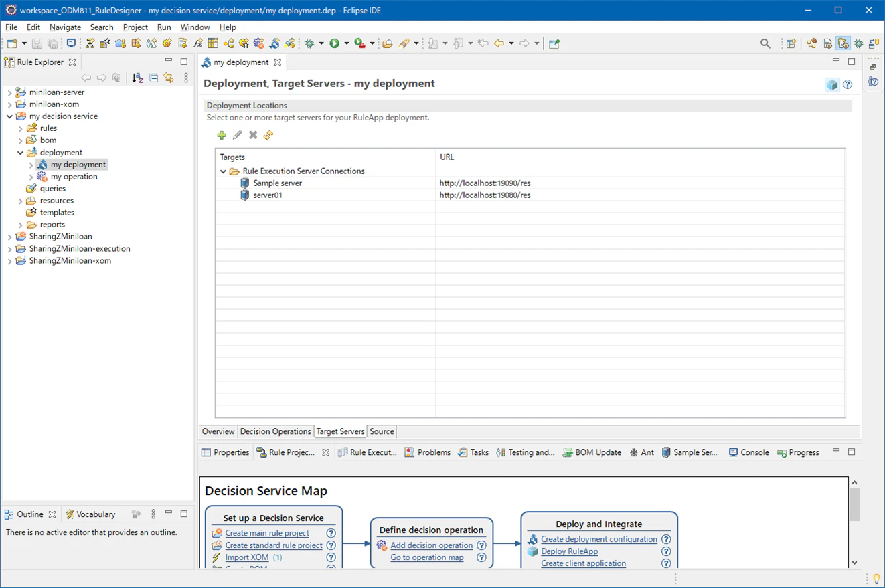Click Create main rule project link

[x=267, y=533]
